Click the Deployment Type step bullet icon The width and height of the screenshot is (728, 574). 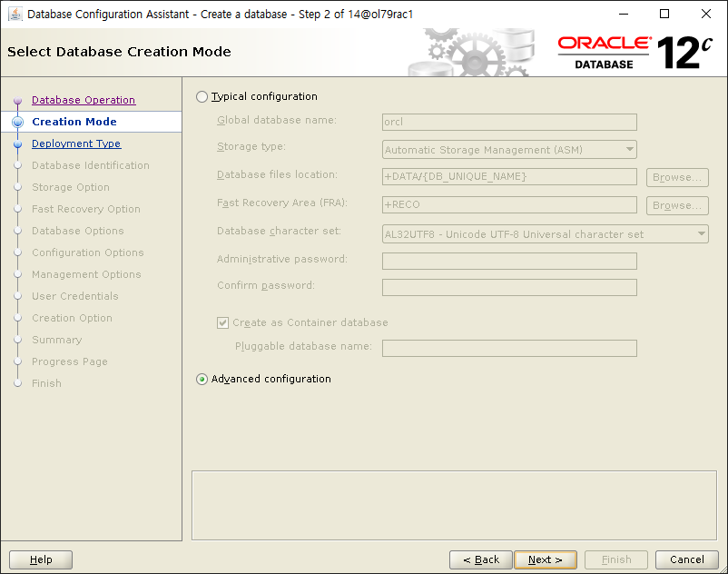click(x=17, y=144)
